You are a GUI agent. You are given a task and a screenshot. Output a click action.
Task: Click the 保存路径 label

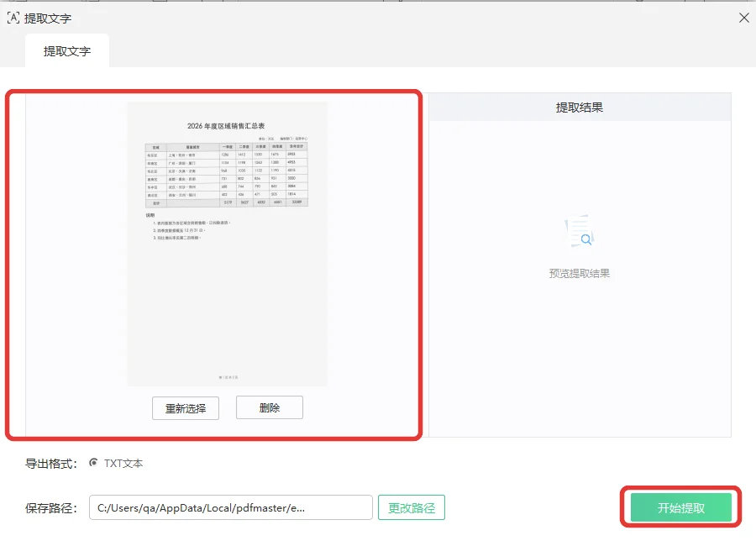coord(51,508)
